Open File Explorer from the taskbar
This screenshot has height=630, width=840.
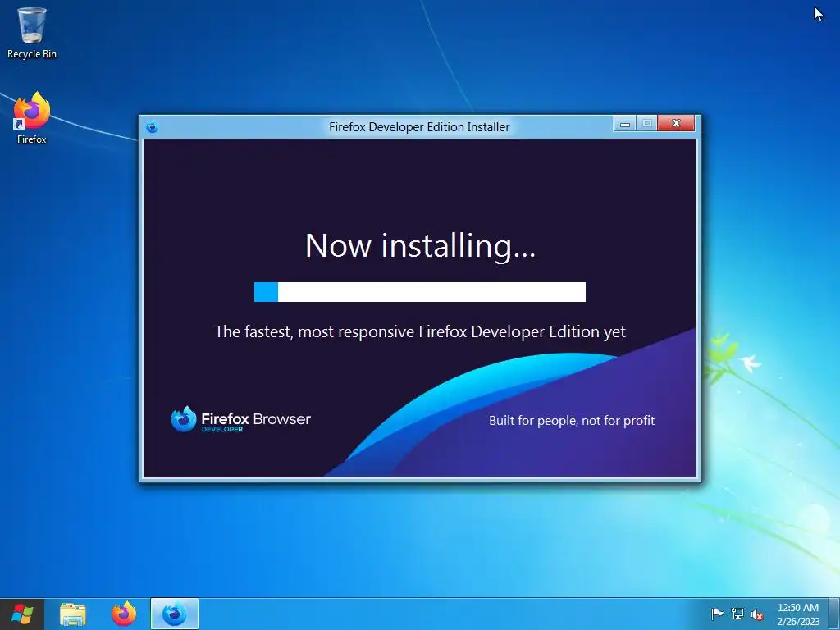point(73,614)
